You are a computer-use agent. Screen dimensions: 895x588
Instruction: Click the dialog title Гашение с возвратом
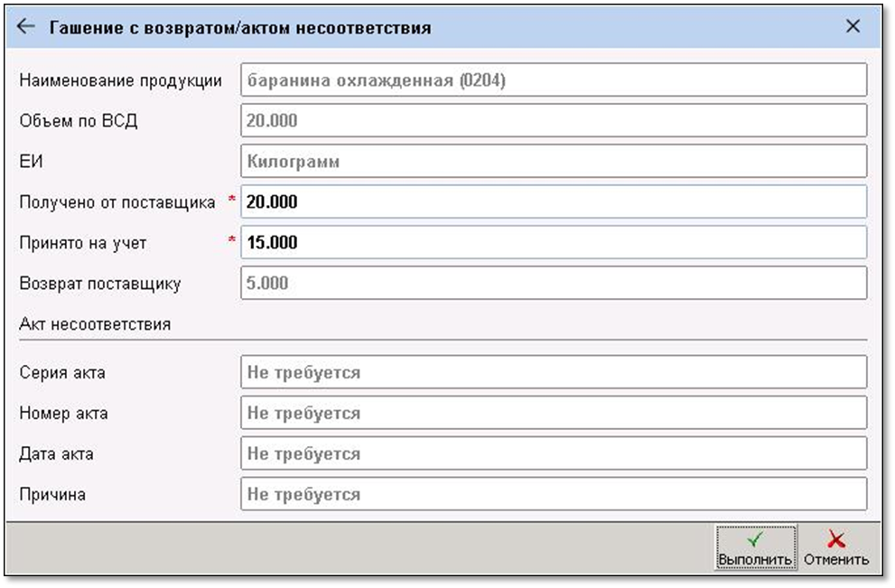click(x=239, y=26)
